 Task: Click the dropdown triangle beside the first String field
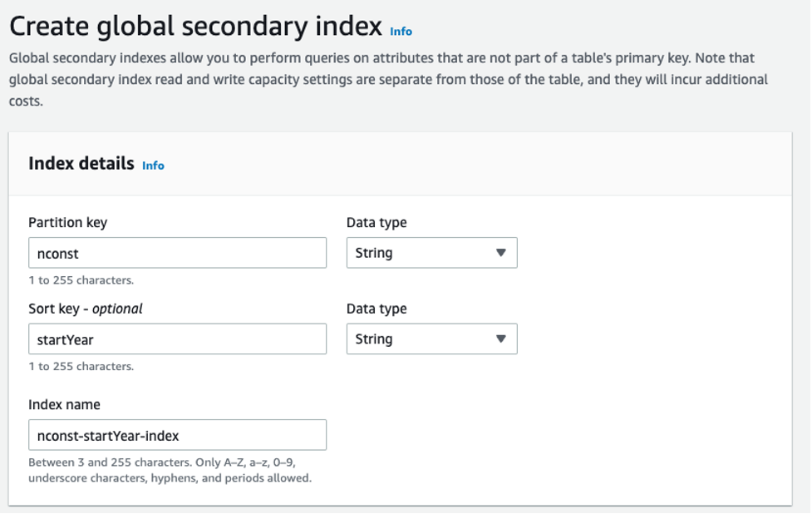(501, 252)
